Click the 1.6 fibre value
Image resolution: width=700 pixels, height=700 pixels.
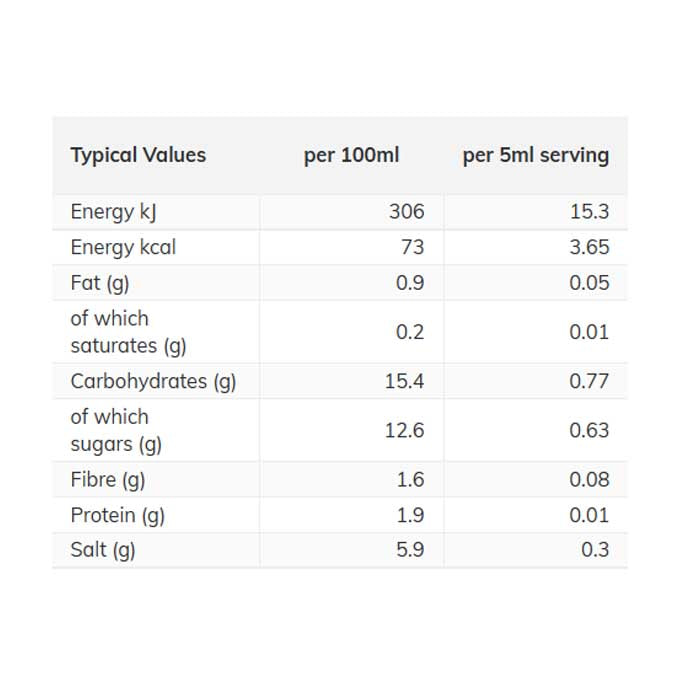point(410,479)
